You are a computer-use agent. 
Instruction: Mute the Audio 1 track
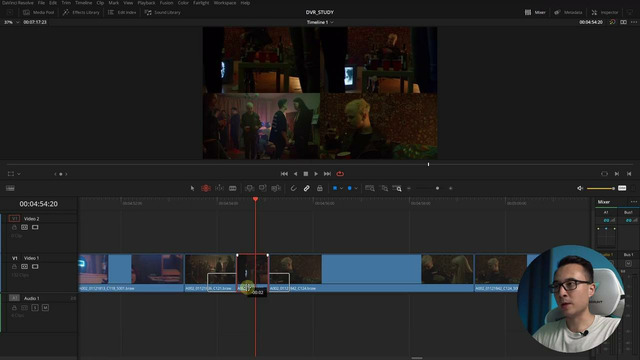45,308
